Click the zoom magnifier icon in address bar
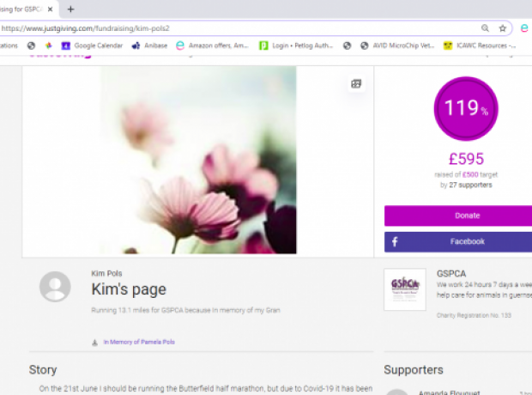The image size is (532, 395). pos(485,28)
